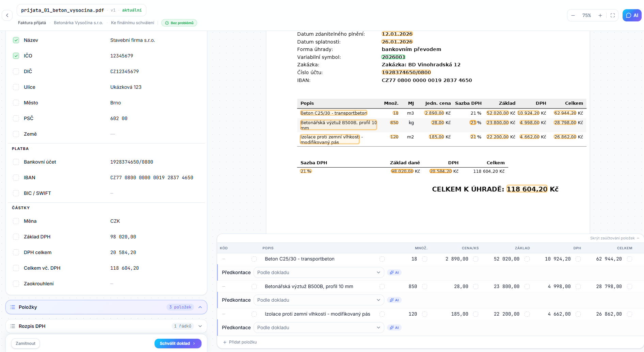The width and height of the screenshot is (644, 352).
Task: Click the DPH celkem value 20 584,20
Action: pyautogui.click(x=123, y=252)
